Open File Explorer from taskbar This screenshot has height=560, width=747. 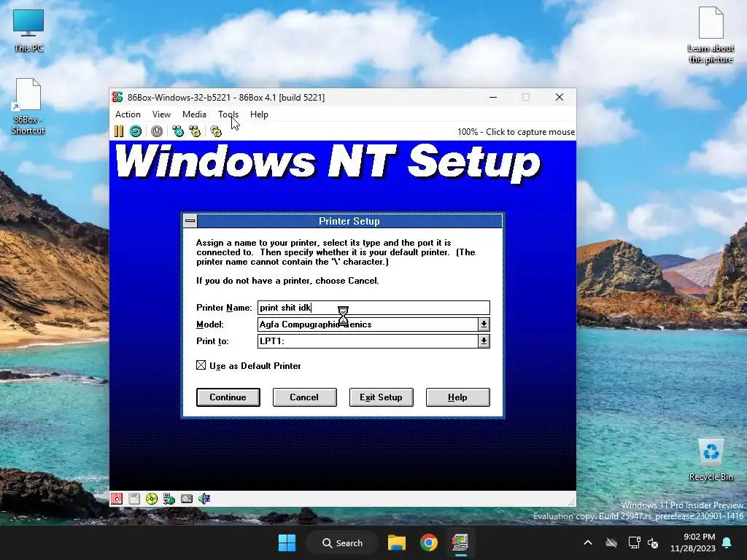396,542
